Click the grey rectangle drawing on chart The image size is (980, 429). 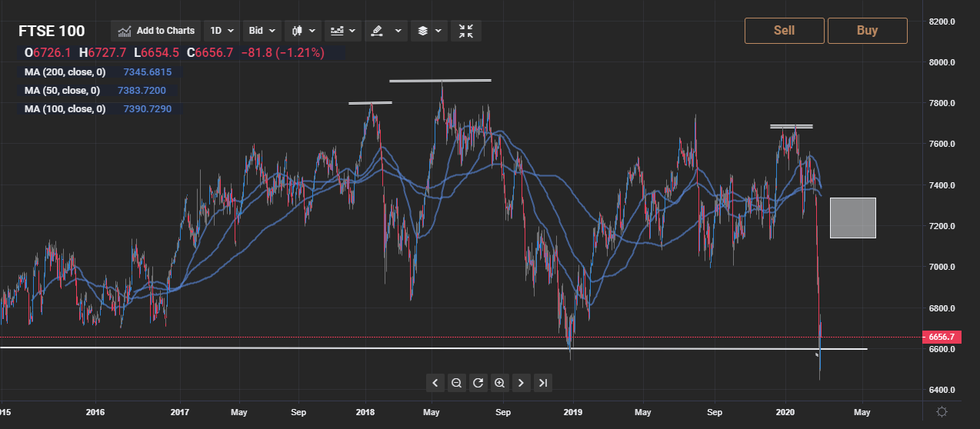pyautogui.click(x=852, y=218)
